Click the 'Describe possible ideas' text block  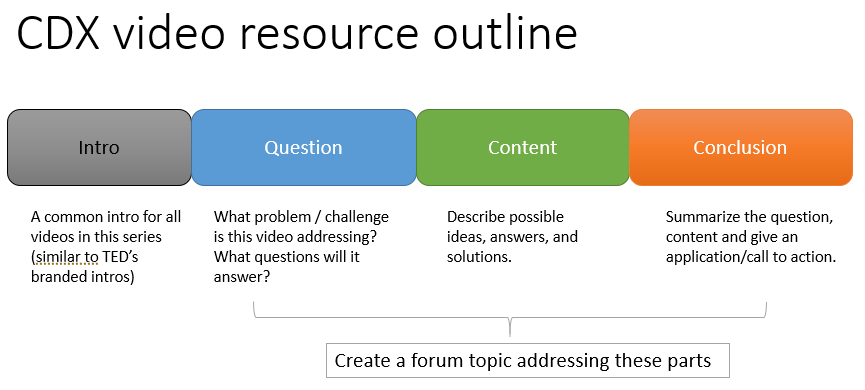point(512,237)
